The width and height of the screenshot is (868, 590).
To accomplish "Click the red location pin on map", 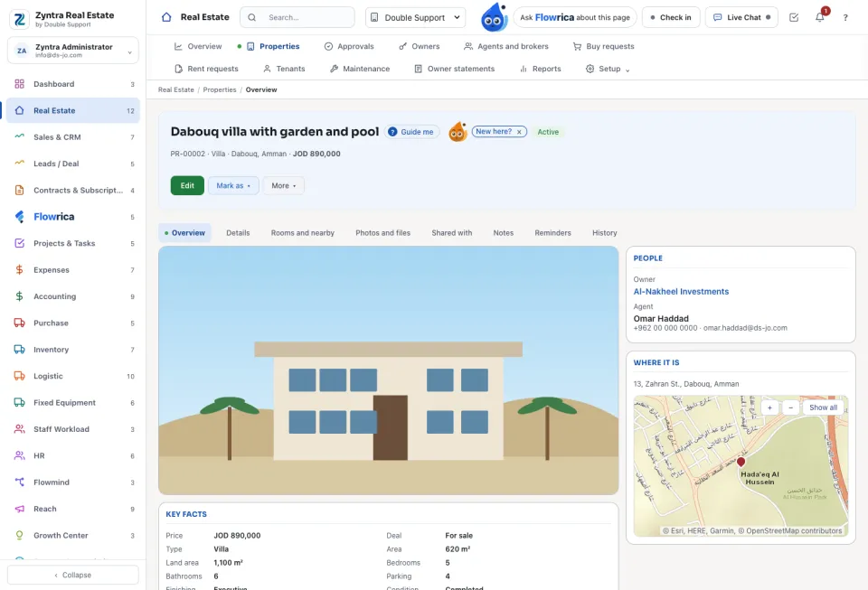I will pos(741,462).
